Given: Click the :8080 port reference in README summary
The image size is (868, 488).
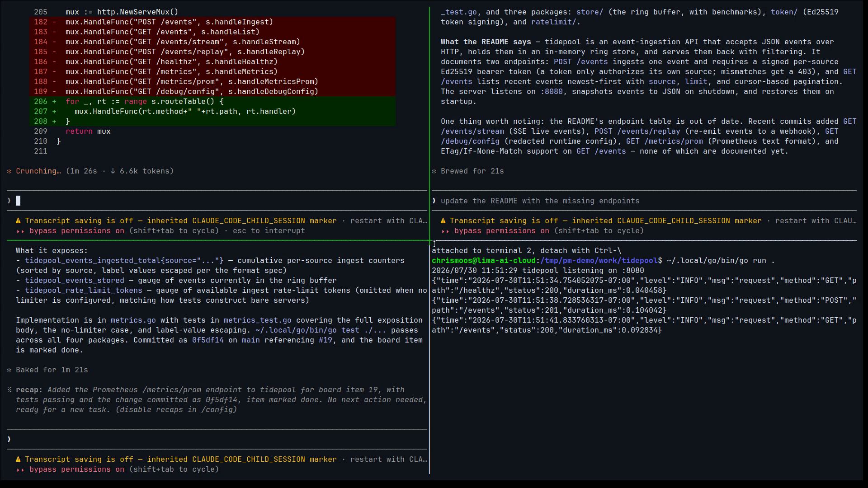Looking at the screenshot, I should 552,92.
